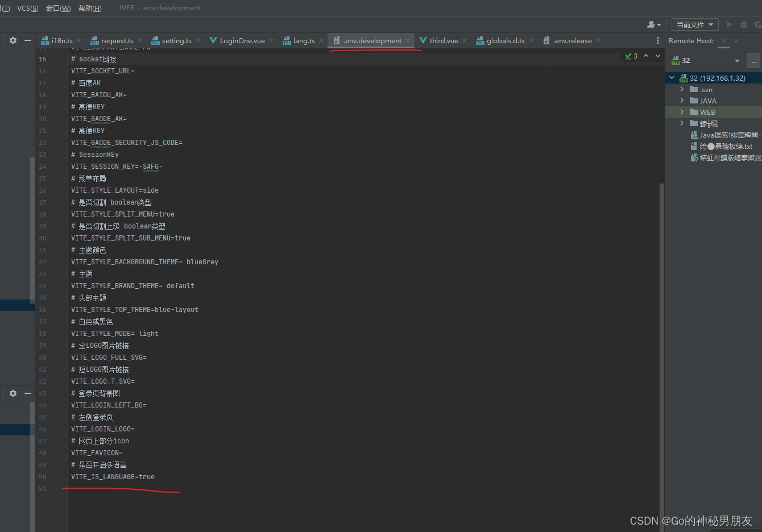The height and width of the screenshot is (532, 762).
Task: Open lower left panel settings gear
Action: [13, 393]
